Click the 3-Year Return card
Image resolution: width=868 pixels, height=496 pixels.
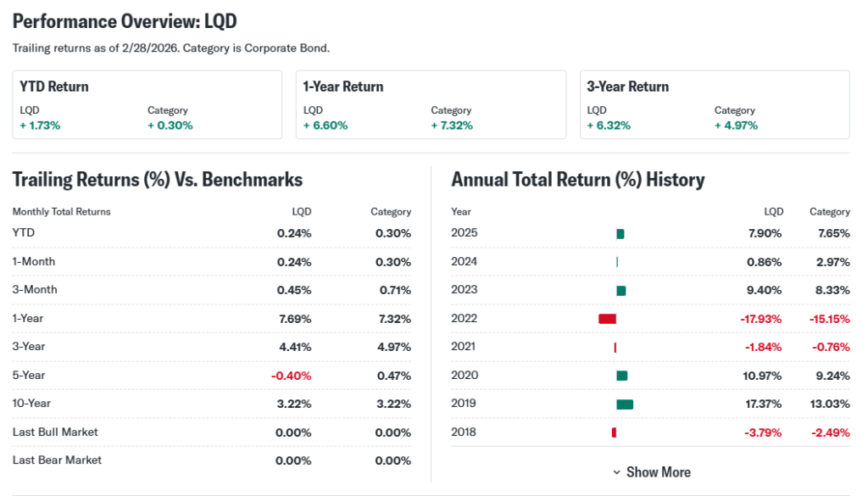[x=715, y=104]
